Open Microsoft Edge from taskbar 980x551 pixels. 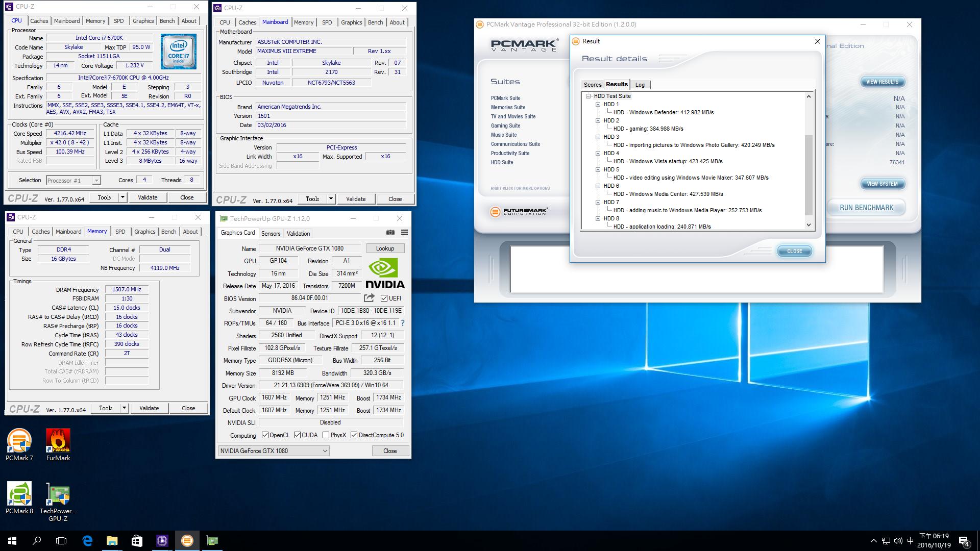pyautogui.click(x=87, y=541)
